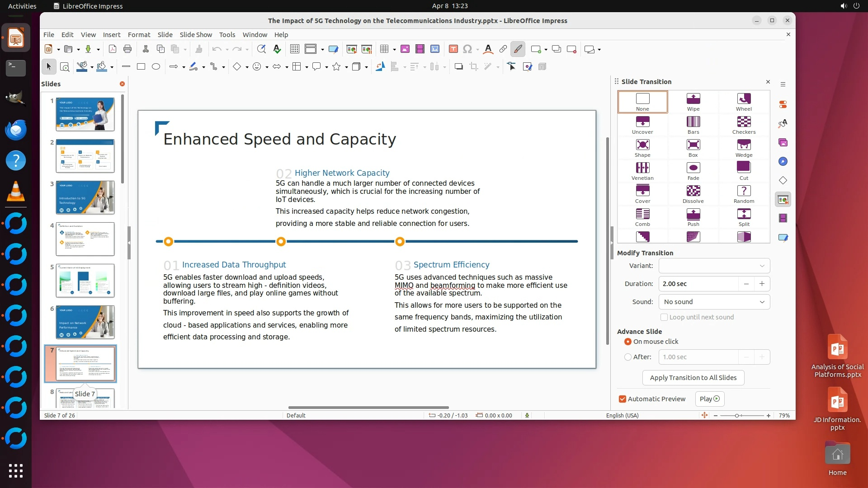Click the Export as PDF icon
The image size is (868, 488).
(113, 49)
